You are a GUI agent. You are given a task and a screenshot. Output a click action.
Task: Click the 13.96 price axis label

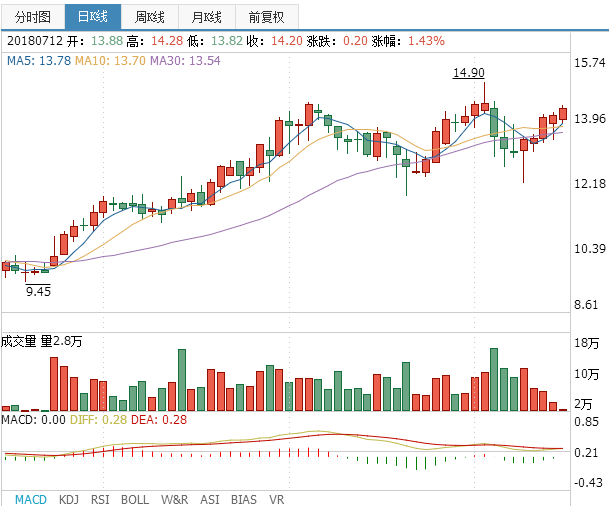[590, 119]
